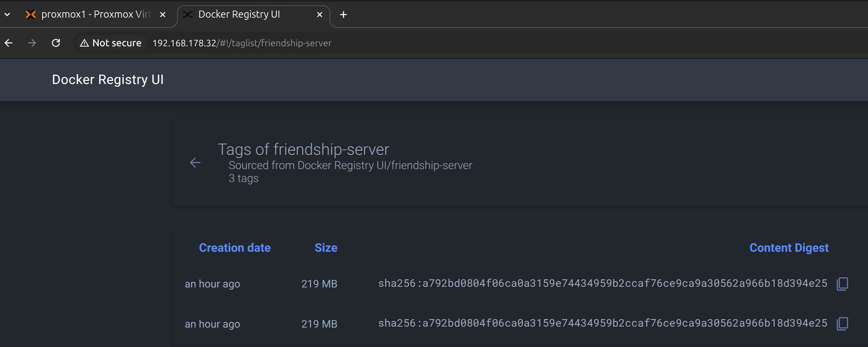Screen dimensions: 868x347
Task: Click the '3 tags' count label
Action: pyautogui.click(x=243, y=178)
